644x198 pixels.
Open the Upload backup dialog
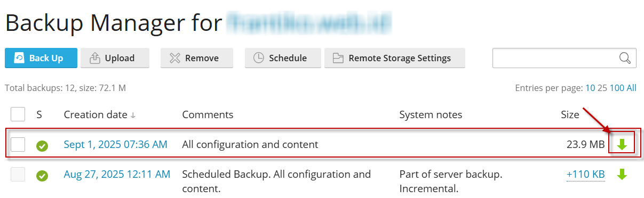tap(115, 58)
